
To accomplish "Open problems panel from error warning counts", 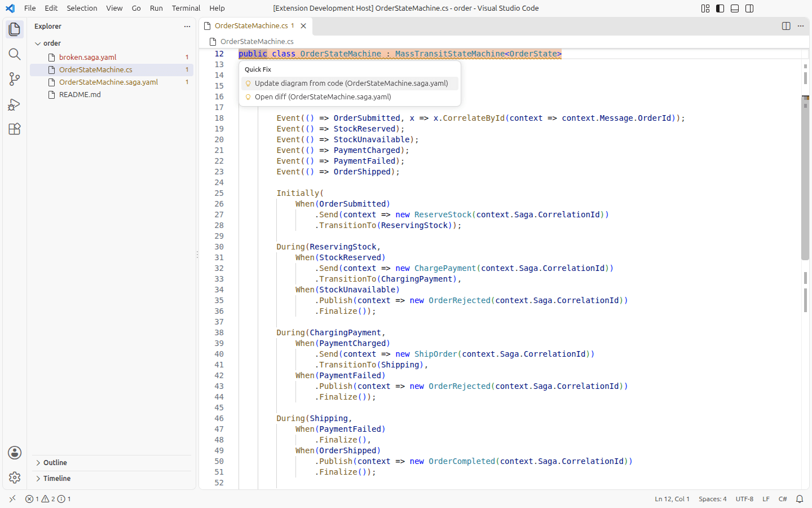I will pyautogui.click(x=48, y=499).
